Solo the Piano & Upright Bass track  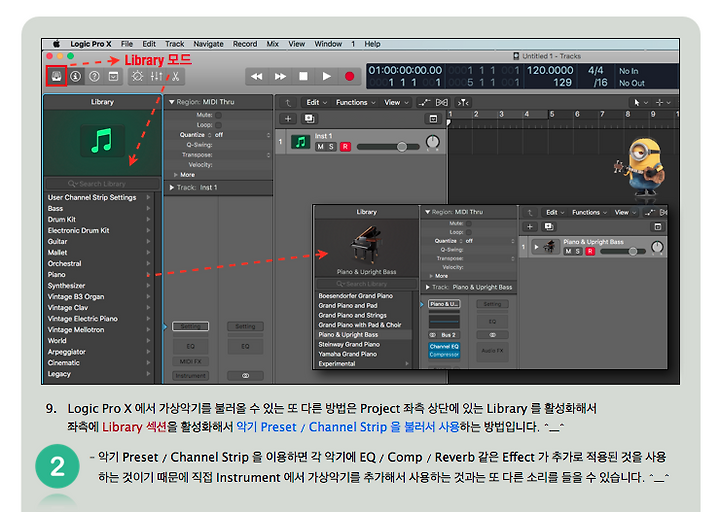pyautogui.click(x=578, y=251)
